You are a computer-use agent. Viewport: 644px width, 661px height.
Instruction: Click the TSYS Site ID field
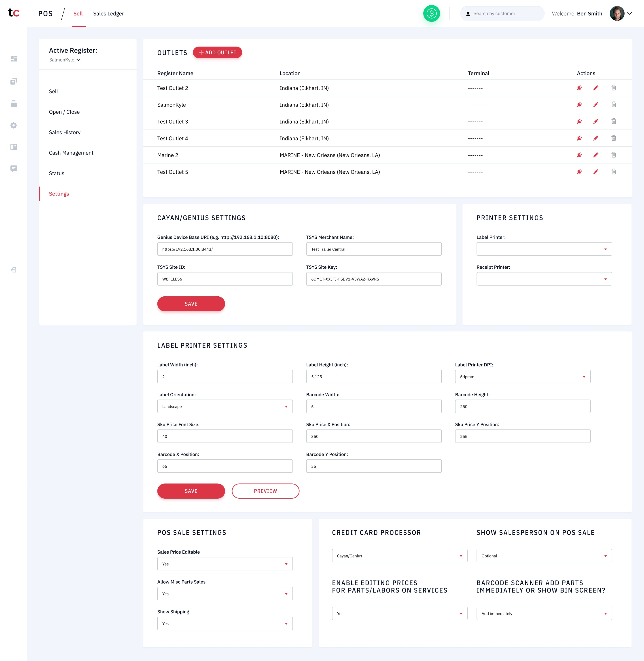click(x=225, y=279)
